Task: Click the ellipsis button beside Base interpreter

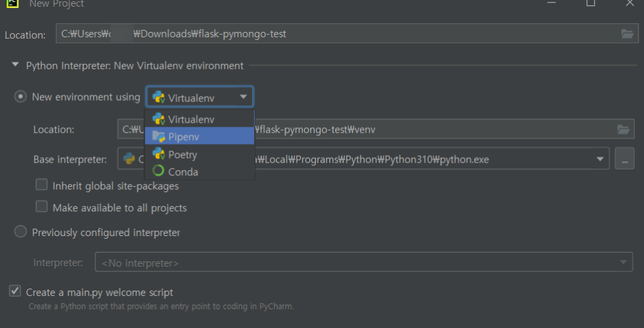Action: (x=624, y=159)
